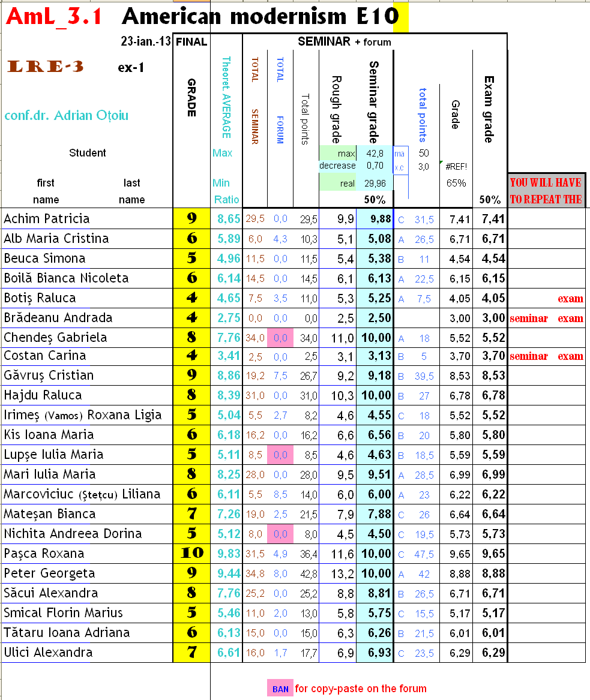The width and height of the screenshot is (590, 700).
Task: Select Peter Georgeta's seminar total "34,8"
Action: tap(255, 573)
